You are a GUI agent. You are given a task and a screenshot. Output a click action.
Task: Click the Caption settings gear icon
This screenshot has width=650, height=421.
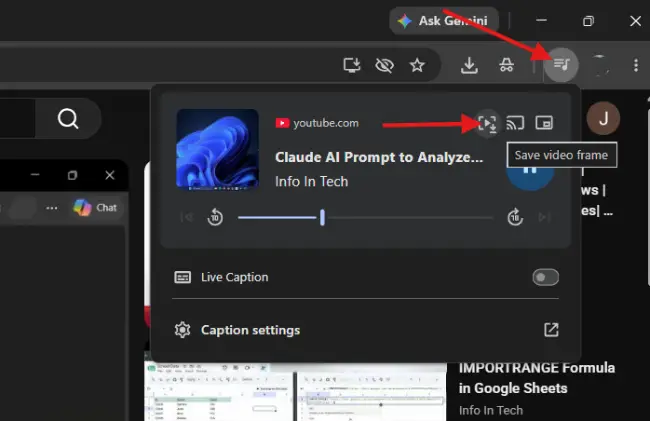point(182,330)
